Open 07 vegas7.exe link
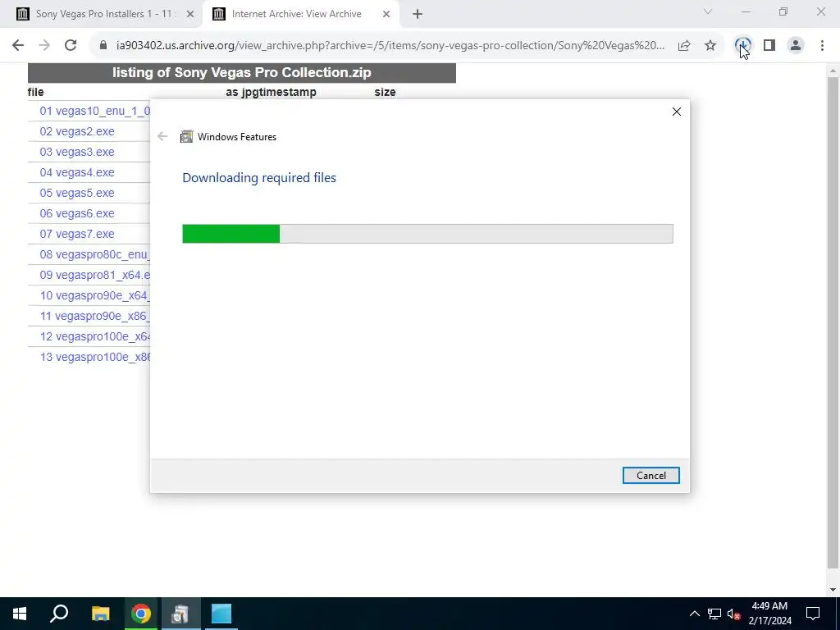 (x=76, y=234)
